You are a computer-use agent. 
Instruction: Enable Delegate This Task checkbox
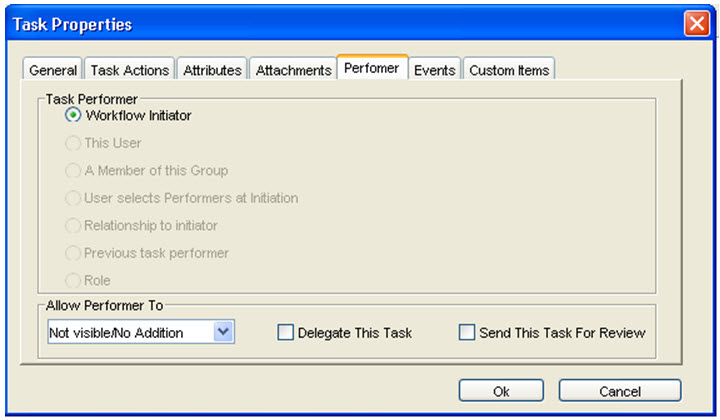(x=285, y=332)
